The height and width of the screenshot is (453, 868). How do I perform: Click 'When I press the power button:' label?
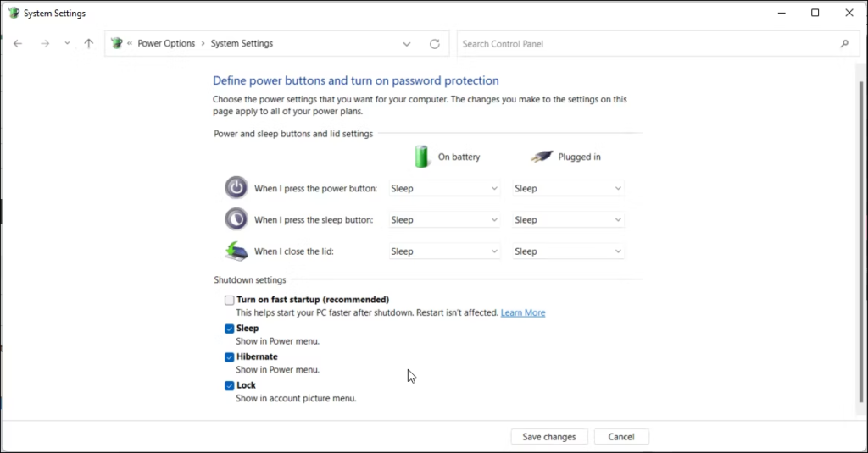point(315,189)
